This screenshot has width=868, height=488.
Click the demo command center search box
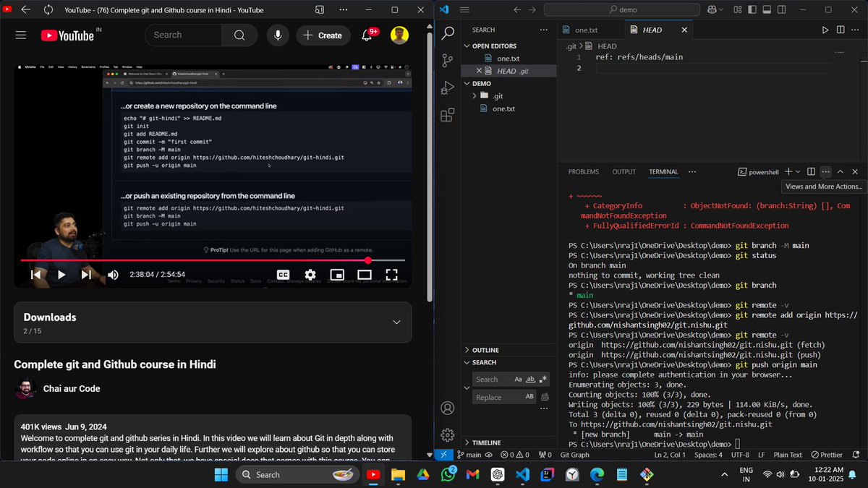pos(622,10)
